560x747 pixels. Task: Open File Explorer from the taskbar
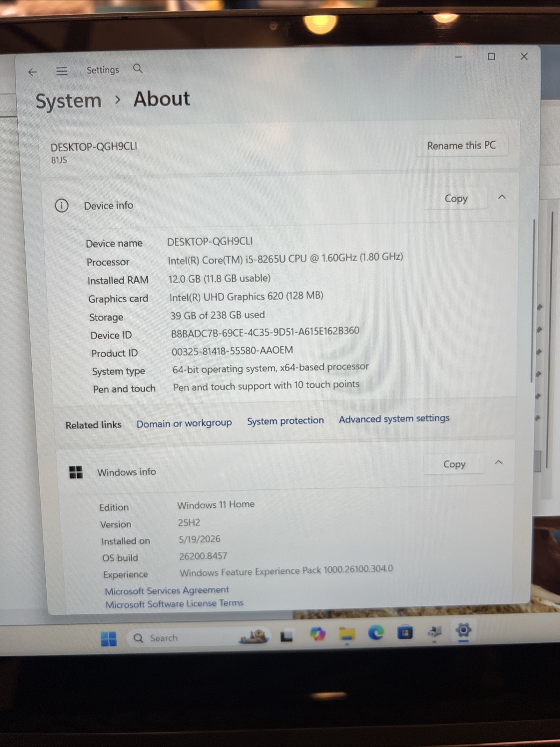point(347,633)
